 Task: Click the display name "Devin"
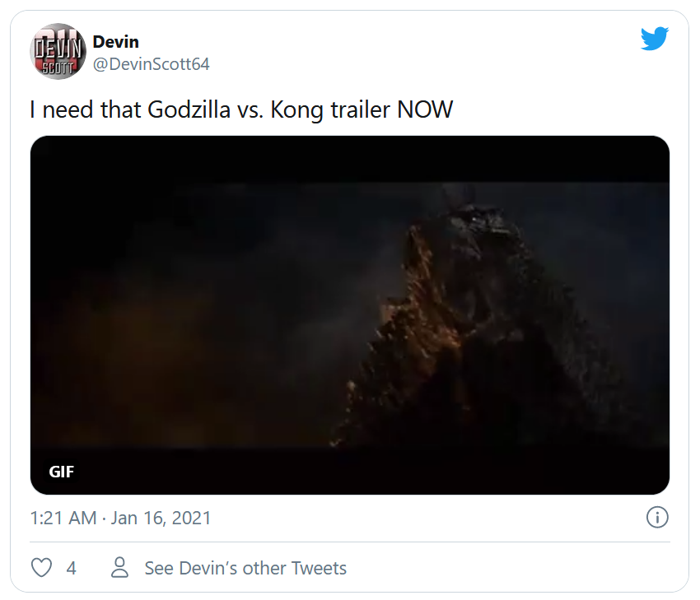click(115, 41)
